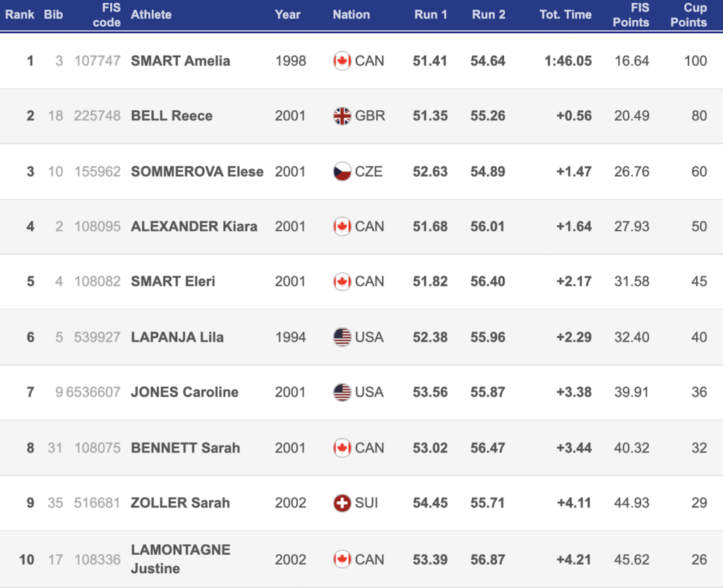723x588 pixels.
Task: Sort table by Run 1 header
Action: 430,14
